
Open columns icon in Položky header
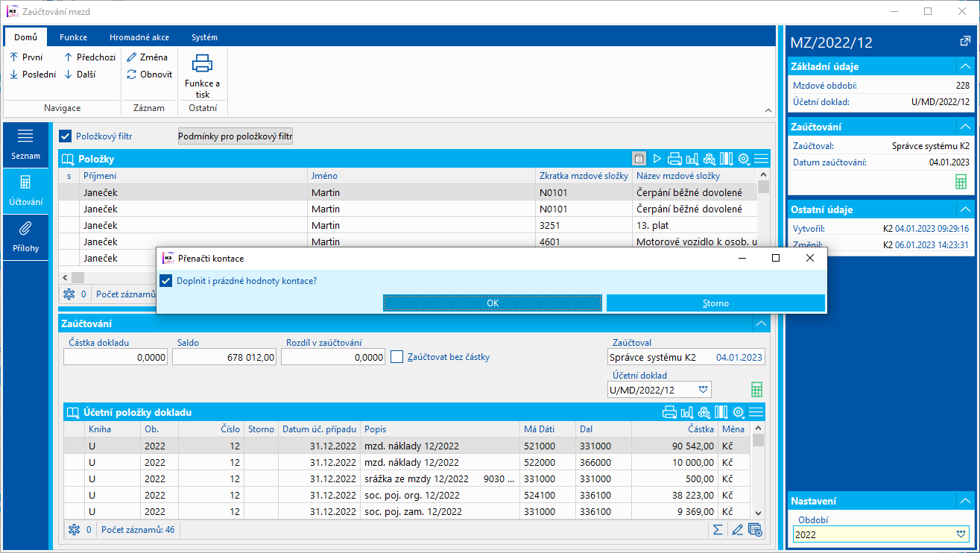(726, 159)
